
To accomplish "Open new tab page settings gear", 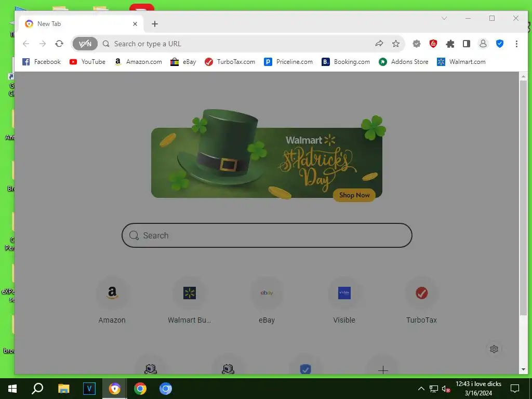I will coord(494,349).
